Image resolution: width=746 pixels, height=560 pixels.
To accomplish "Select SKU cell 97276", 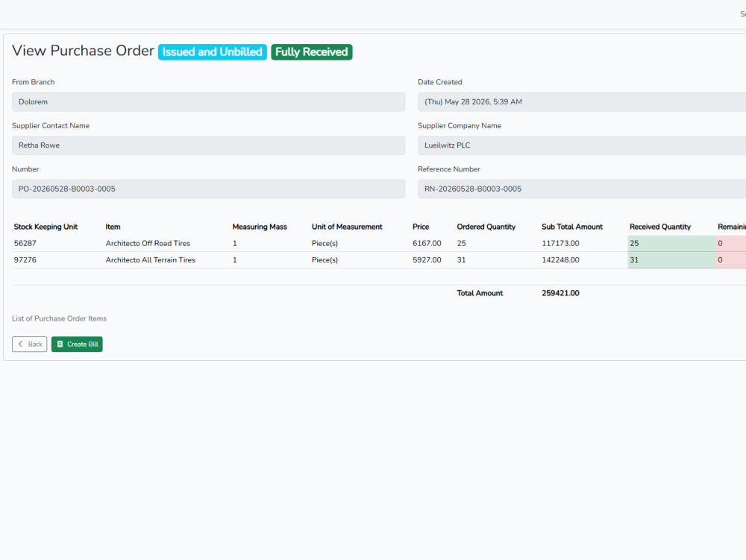I will point(25,260).
